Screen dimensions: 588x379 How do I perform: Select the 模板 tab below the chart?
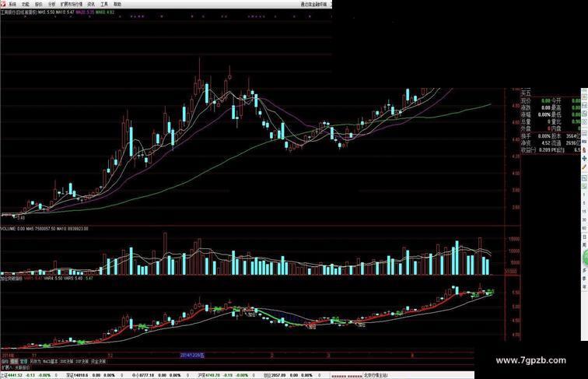14,361
